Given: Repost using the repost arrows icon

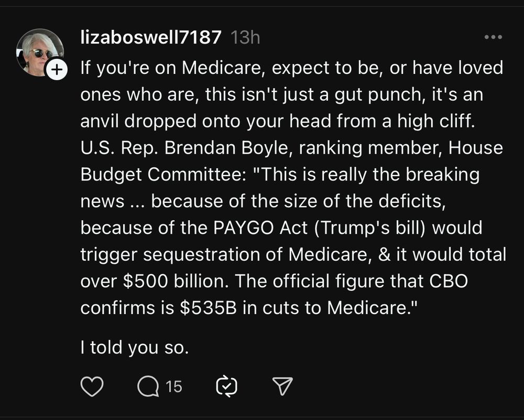Looking at the screenshot, I should pos(226,387).
